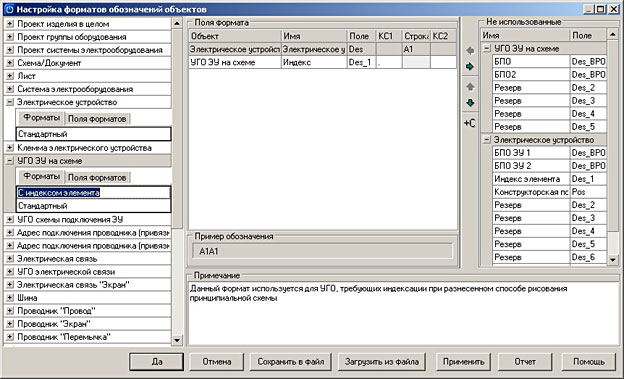The image size is (624, 379).
Task: Expand 'Проводник "Экран"' node
Action: [10, 324]
